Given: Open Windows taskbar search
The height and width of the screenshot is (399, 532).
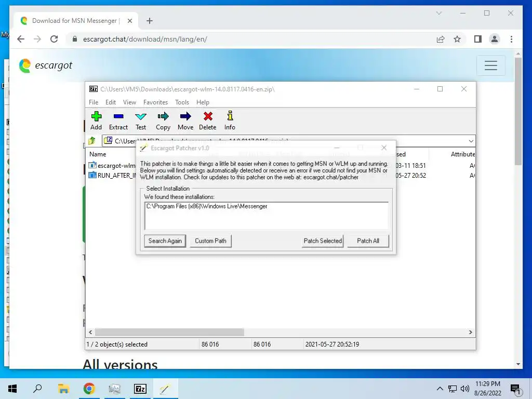Looking at the screenshot, I should [x=37, y=389].
